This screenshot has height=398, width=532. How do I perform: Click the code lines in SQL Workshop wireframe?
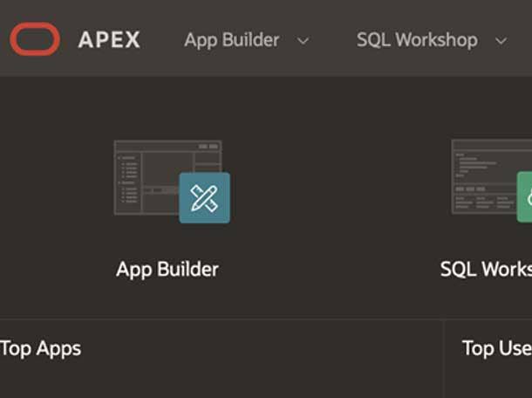pos(476,164)
